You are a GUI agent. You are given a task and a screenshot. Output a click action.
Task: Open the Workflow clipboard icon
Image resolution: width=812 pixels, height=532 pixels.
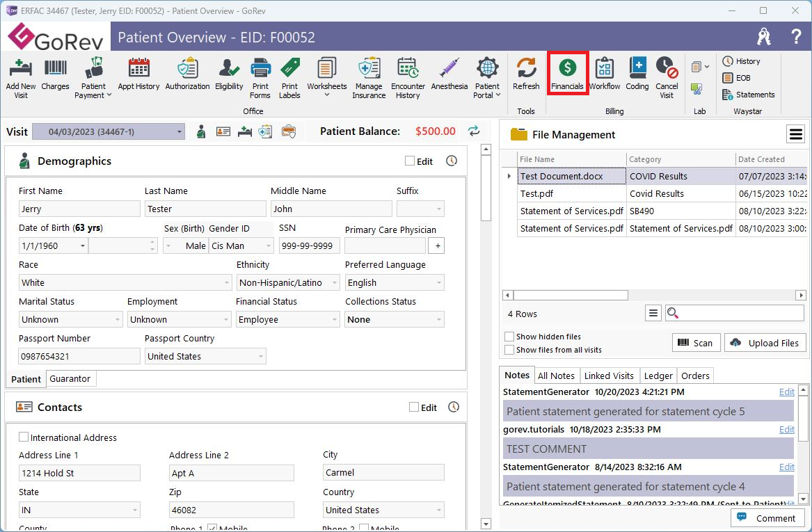click(604, 73)
